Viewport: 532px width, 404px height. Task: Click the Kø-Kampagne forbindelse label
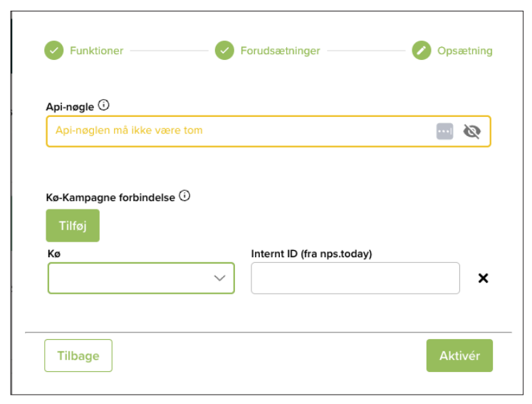point(110,196)
